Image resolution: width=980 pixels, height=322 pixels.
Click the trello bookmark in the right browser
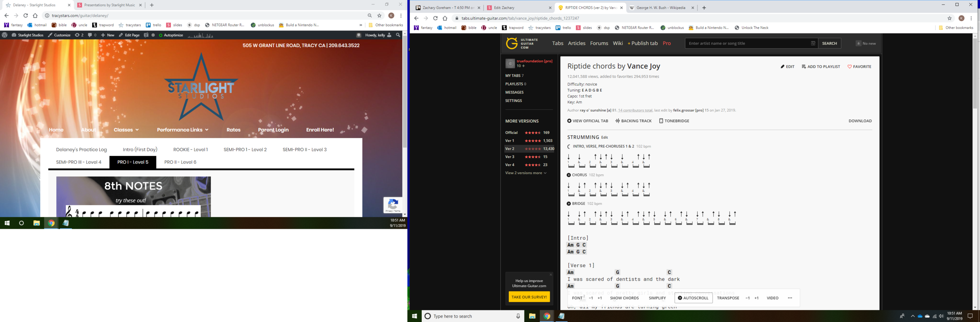point(563,28)
